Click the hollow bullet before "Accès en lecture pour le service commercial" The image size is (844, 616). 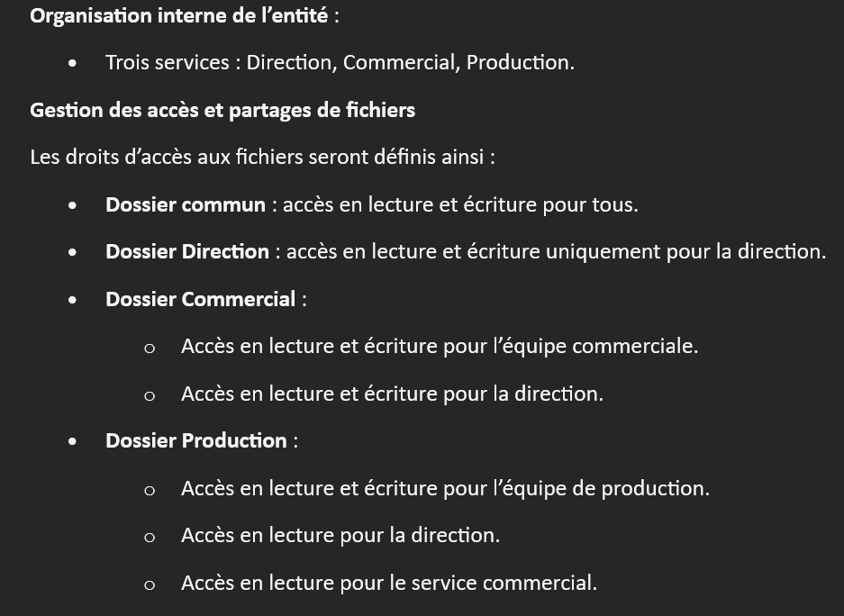click(150, 584)
